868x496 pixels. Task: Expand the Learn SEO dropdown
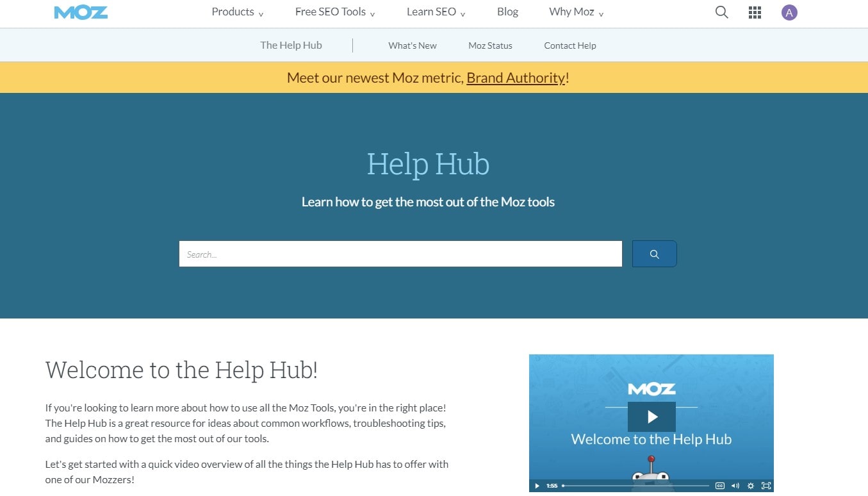tap(436, 12)
